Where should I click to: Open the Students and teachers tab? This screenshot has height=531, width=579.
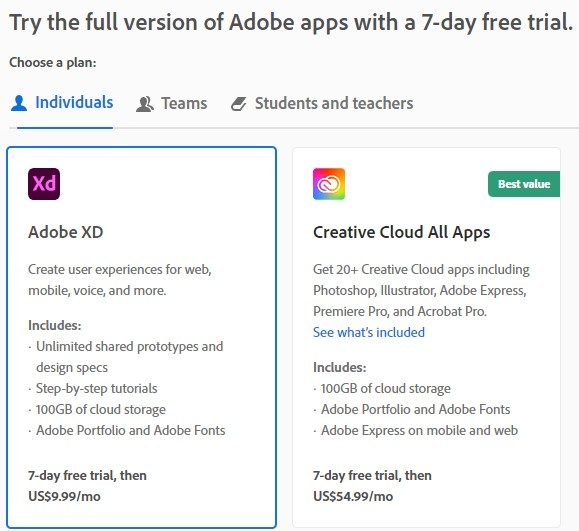point(322,103)
